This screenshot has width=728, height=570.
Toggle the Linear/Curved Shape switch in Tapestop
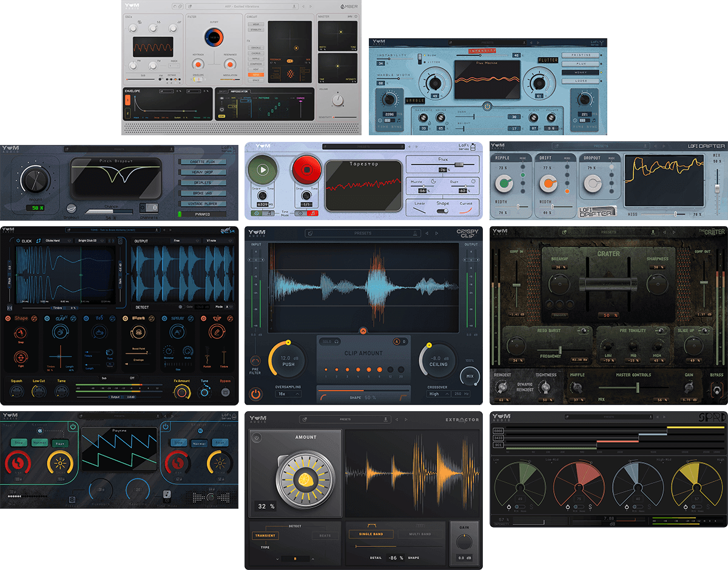tap(442, 210)
